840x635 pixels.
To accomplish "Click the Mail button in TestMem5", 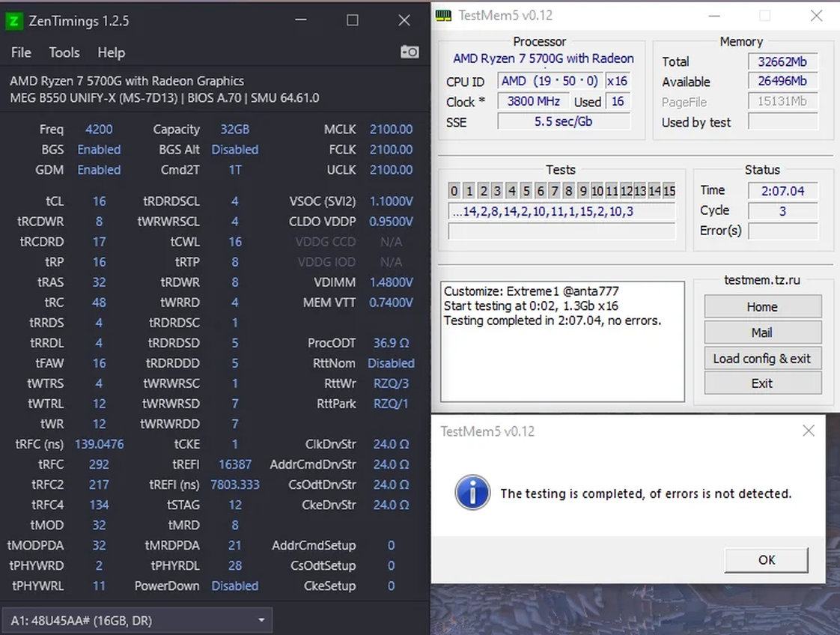I will pyautogui.click(x=762, y=332).
